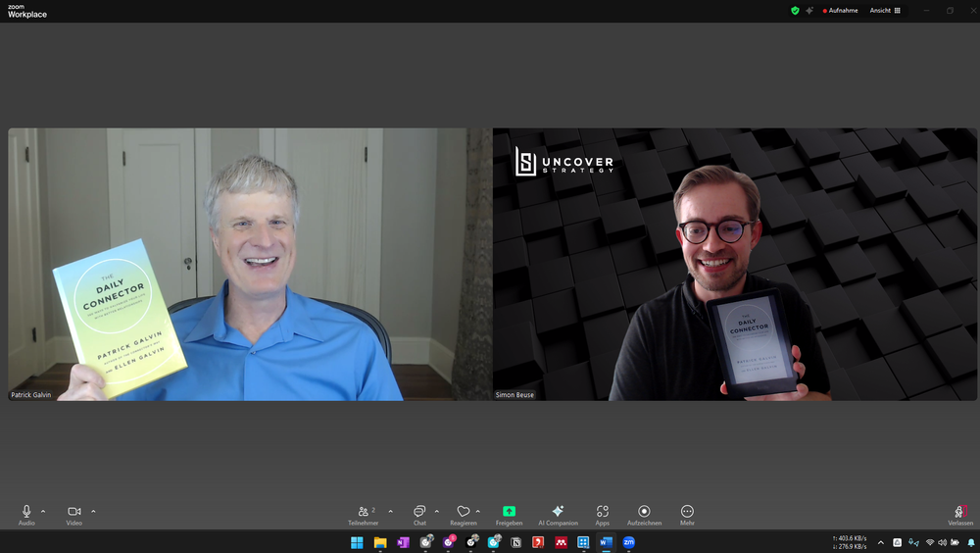Open OneNote from the taskbar

pyautogui.click(x=403, y=542)
